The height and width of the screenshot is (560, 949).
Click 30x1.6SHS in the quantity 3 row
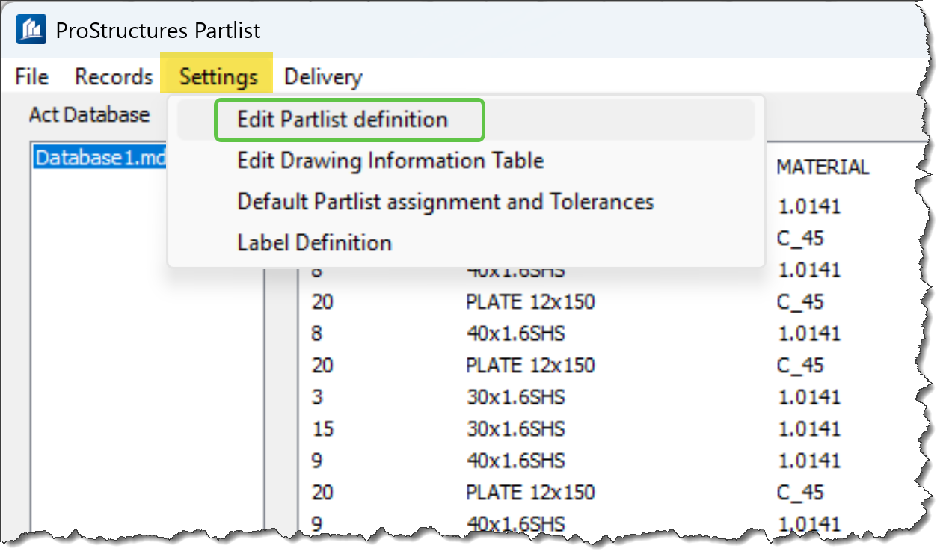click(x=515, y=397)
